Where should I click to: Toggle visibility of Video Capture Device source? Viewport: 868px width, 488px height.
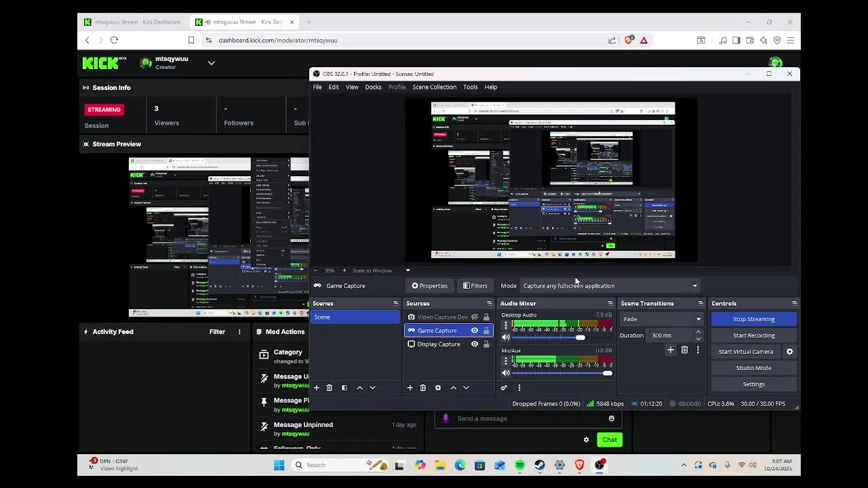click(475, 317)
